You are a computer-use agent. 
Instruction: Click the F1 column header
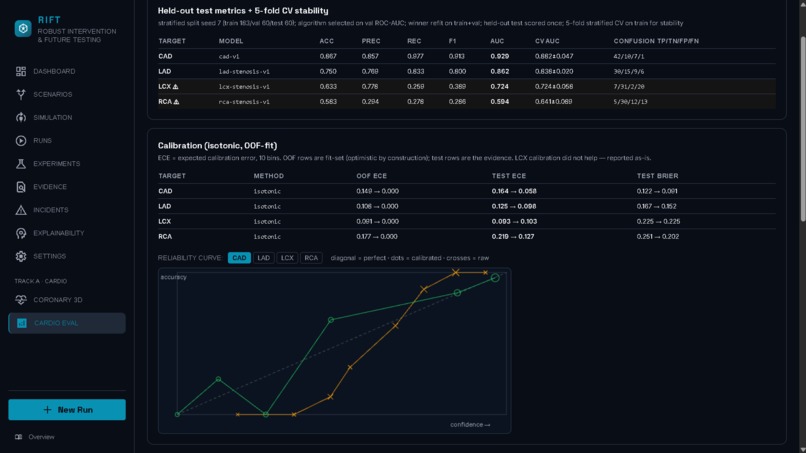click(x=452, y=41)
